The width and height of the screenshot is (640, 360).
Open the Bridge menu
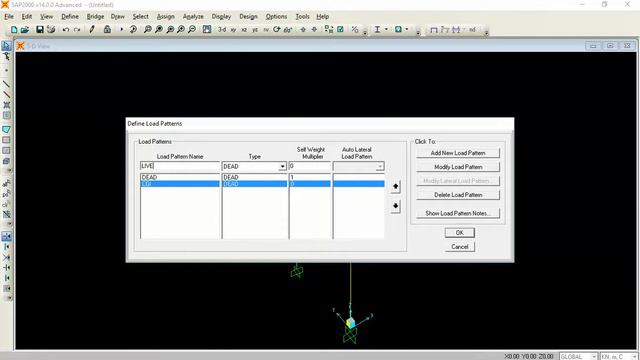pyautogui.click(x=95, y=16)
